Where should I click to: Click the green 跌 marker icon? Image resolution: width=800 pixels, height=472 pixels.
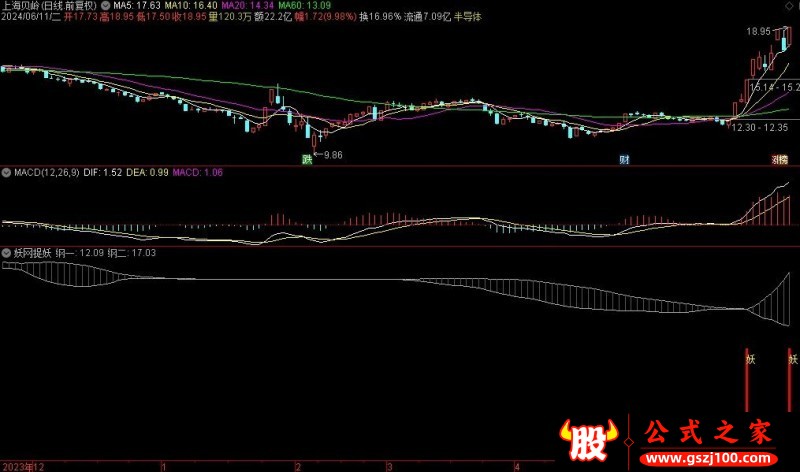click(307, 160)
